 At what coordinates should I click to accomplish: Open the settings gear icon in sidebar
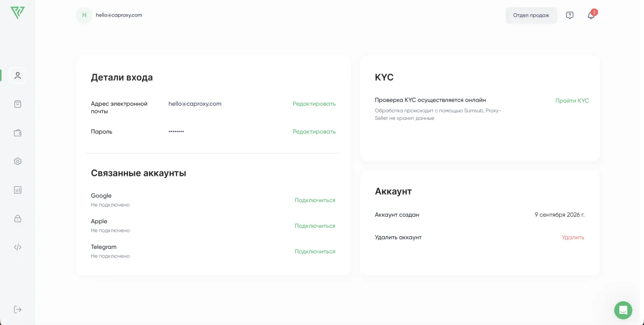(18, 161)
